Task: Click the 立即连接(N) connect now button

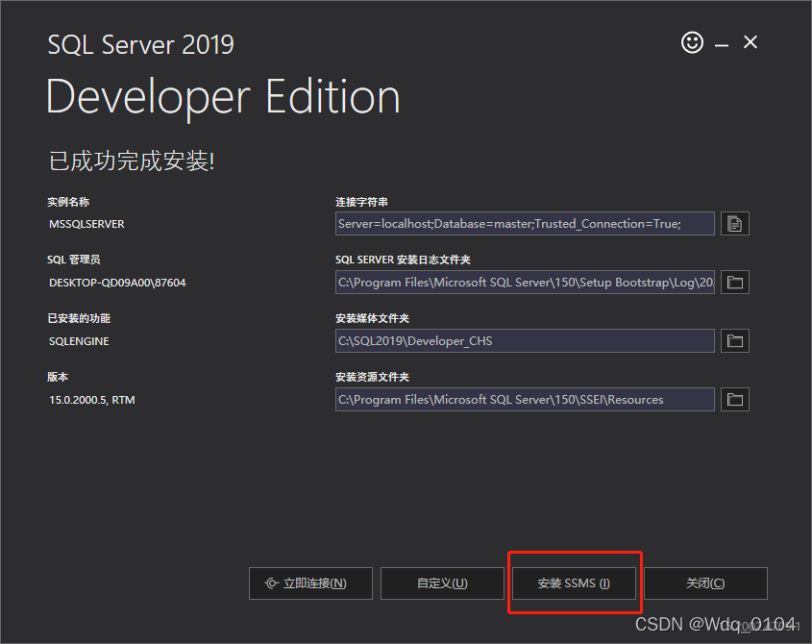Action: pos(310,583)
